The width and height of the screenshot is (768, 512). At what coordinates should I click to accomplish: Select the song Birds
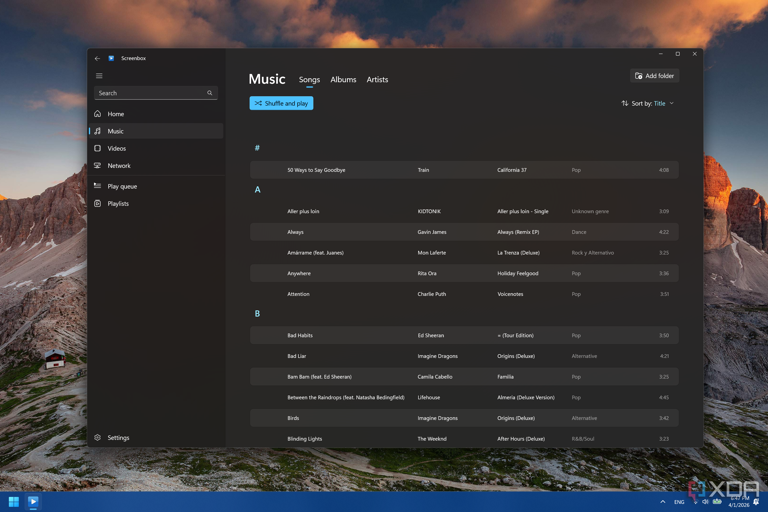[x=464, y=418]
